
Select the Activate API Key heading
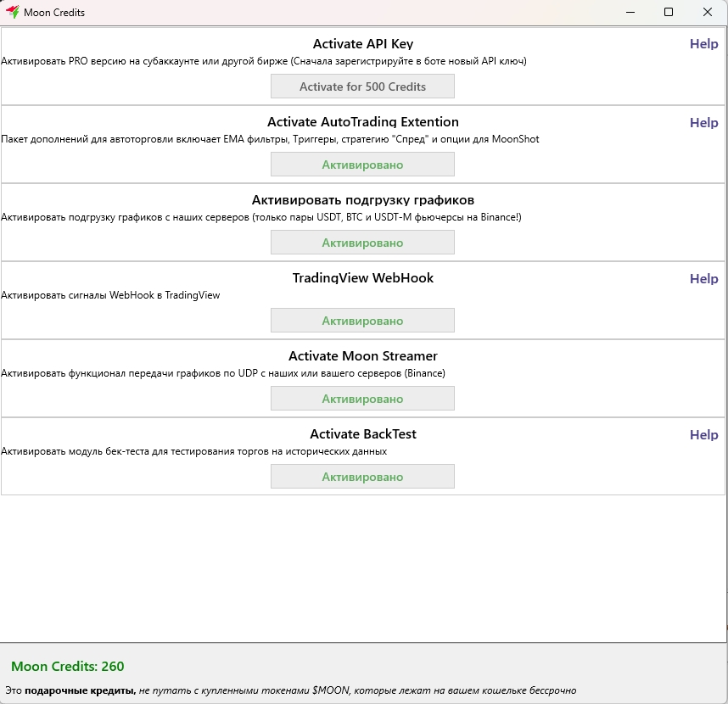pyautogui.click(x=362, y=44)
